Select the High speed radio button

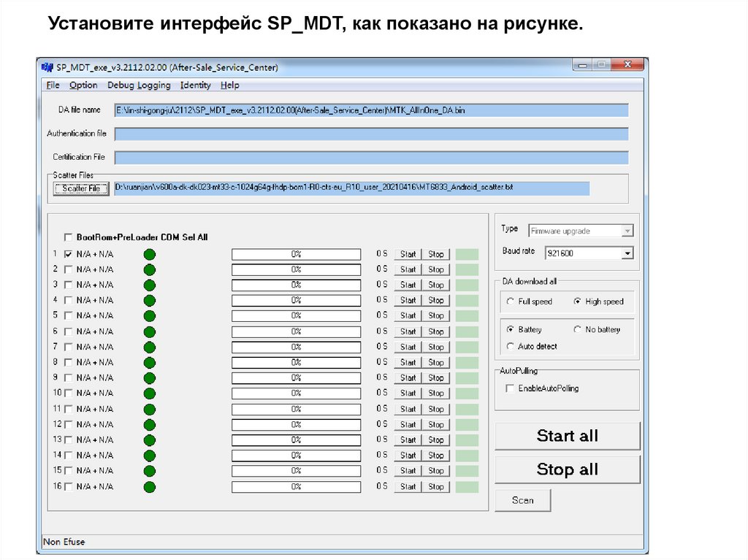577,302
